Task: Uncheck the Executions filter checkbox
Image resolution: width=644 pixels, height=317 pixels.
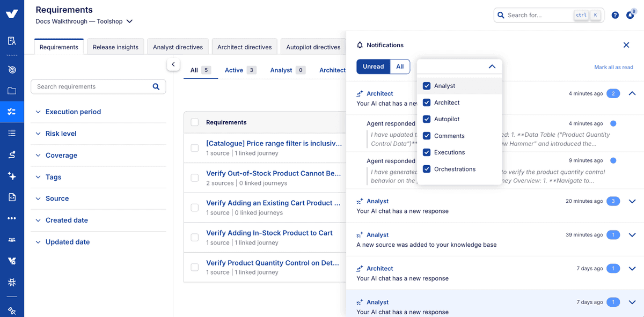Action: pos(427,152)
